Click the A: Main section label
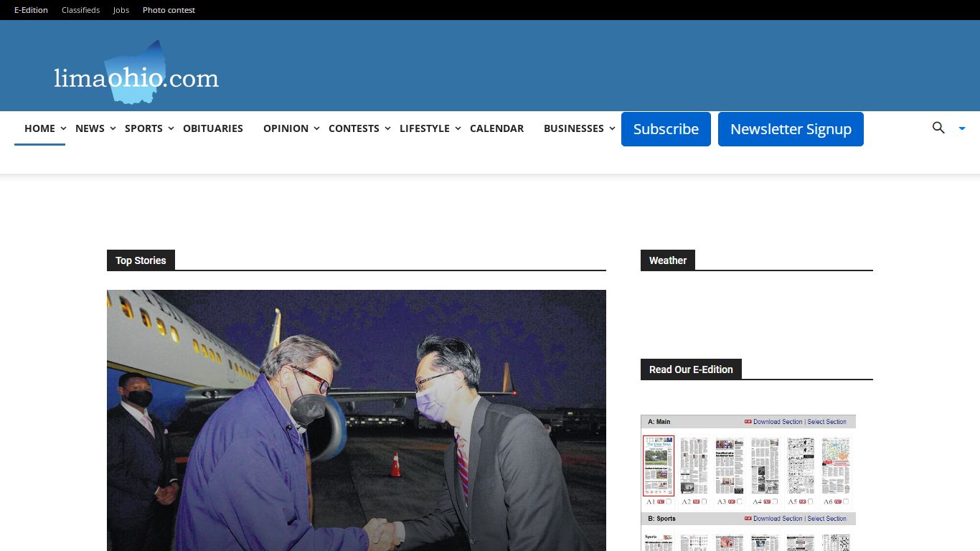980x551 pixels. [x=659, y=422]
